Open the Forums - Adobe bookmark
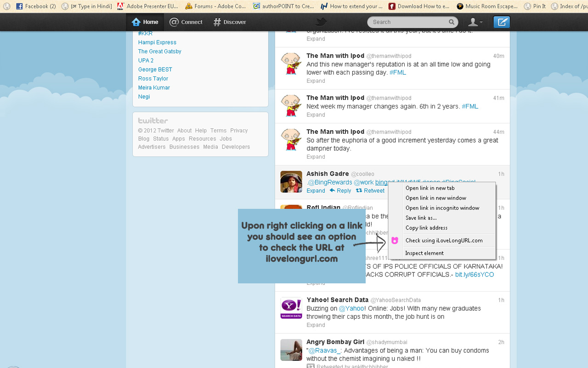Image resolution: width=588 pixels, height=368 pixels. 215,6
